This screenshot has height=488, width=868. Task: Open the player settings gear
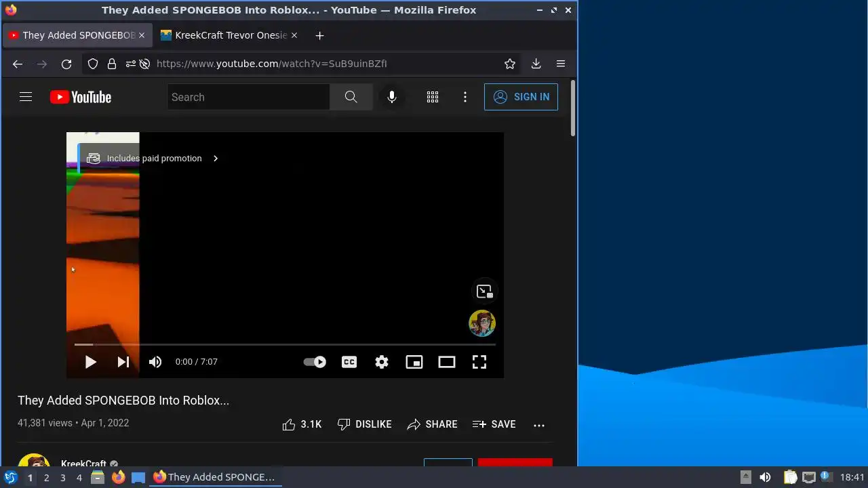pyautogui.click(x=382, y=362)
